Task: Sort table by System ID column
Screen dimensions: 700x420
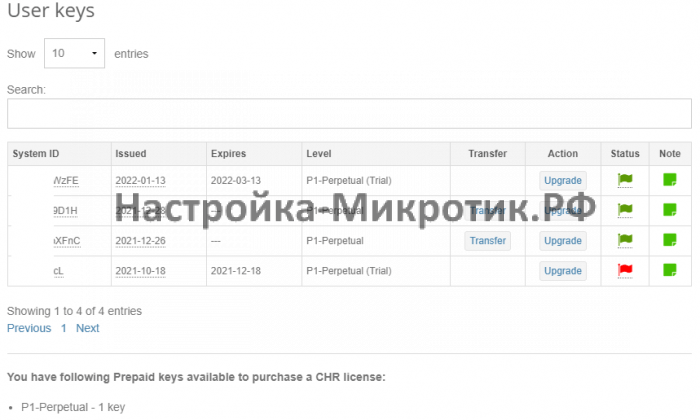Action: (59, 154)
